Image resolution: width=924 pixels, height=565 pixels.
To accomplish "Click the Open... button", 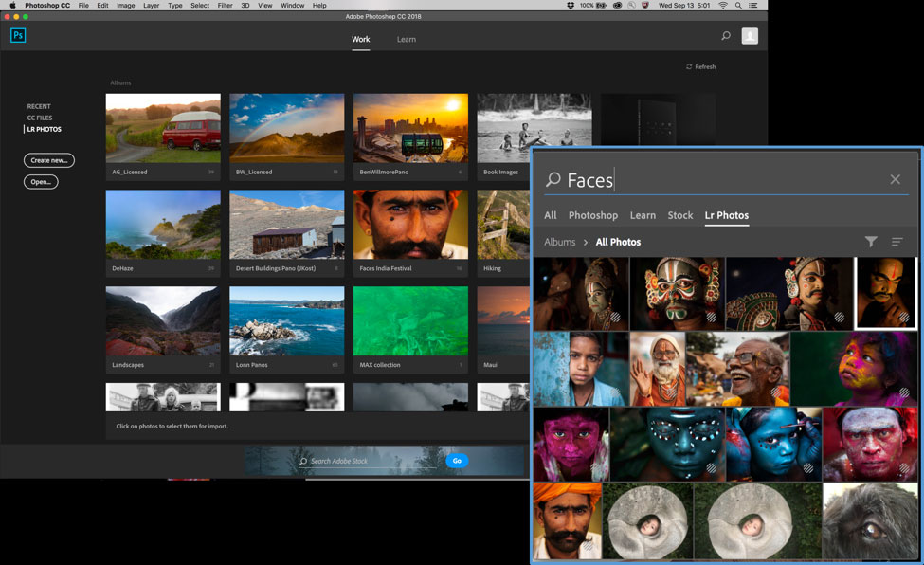I will (x=41, y=182).
